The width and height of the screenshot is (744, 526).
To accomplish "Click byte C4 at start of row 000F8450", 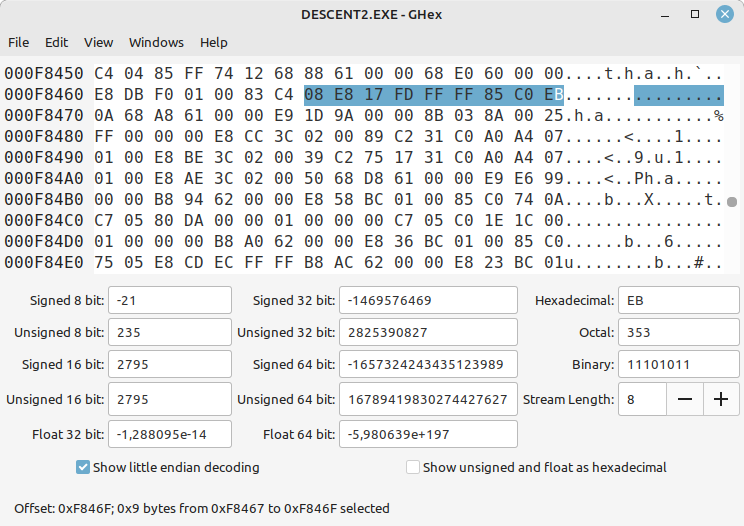I will tap(103, 74).
